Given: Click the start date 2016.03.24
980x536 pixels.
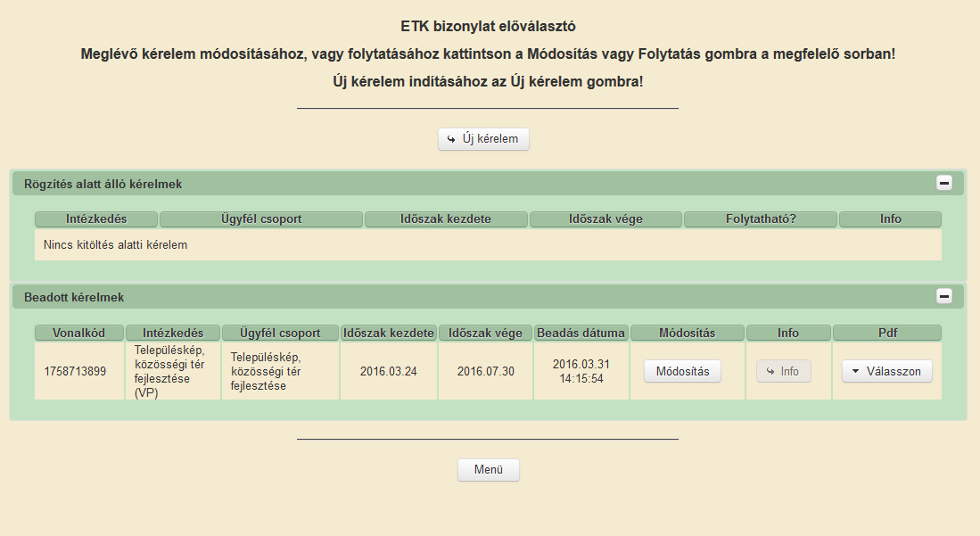Looking at the screenshot, I should coord(388,372).
